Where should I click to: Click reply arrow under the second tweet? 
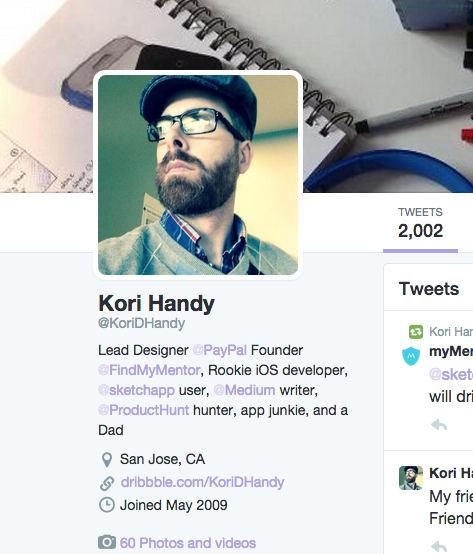coord(439,546)
